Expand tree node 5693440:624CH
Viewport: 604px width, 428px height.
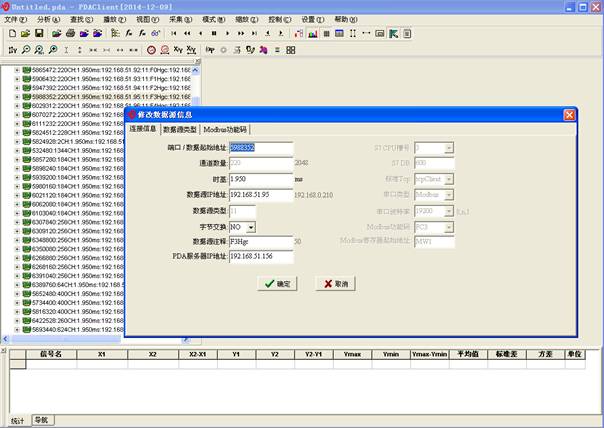[x=17, y=328]
